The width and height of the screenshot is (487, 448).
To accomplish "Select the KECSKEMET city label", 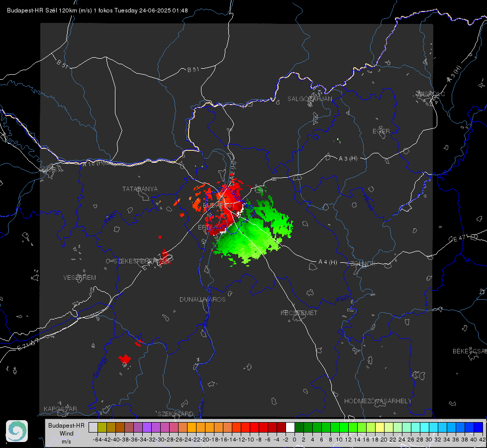I will tap(299, 313).
